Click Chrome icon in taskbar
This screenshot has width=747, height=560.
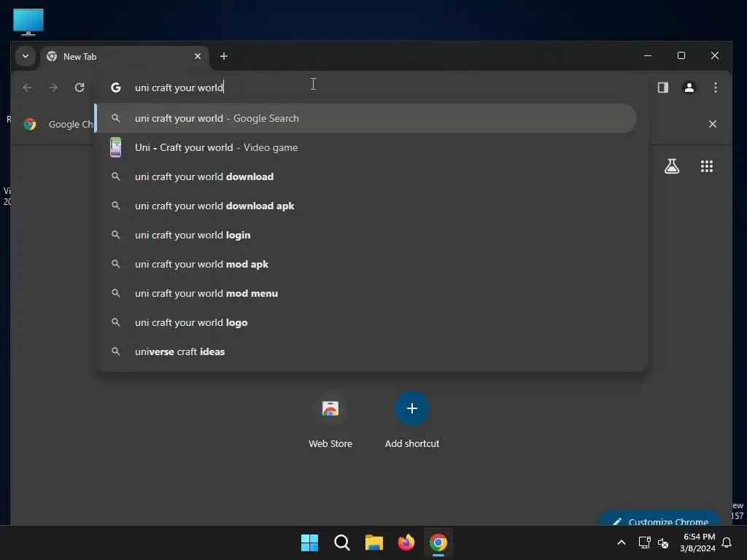[x=438, y=542]
